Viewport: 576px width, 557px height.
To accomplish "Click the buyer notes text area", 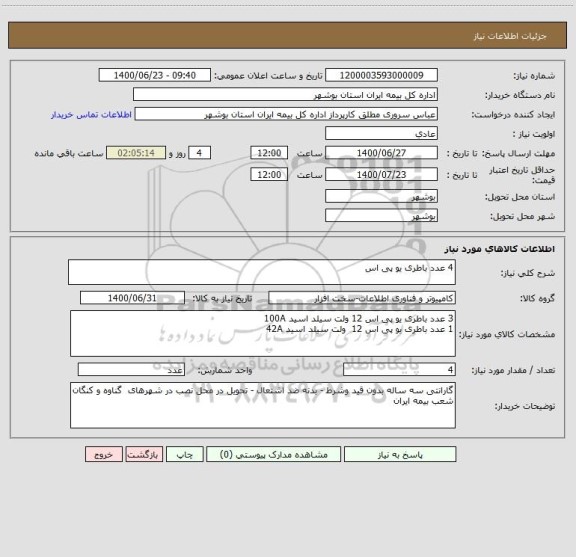I will (x=263, y=405).
